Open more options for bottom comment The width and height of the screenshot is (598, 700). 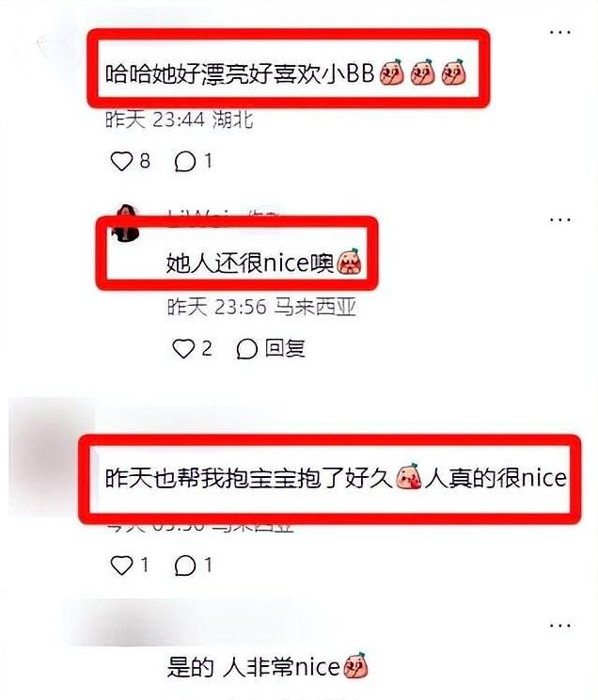click(x=560, y=626)
